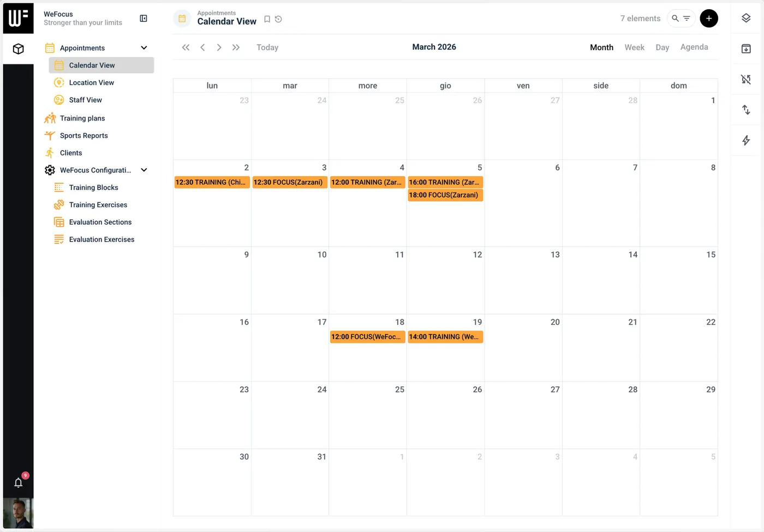Open Evaluation Exercises page
Image resolution: width=764 pixels, height=532 pixels.
(102, 240)
